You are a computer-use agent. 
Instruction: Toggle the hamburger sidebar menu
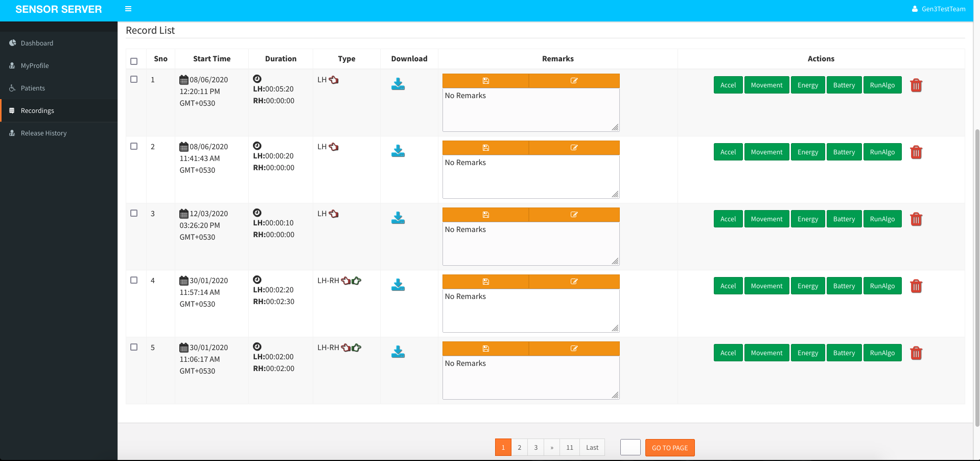point(128,9)
